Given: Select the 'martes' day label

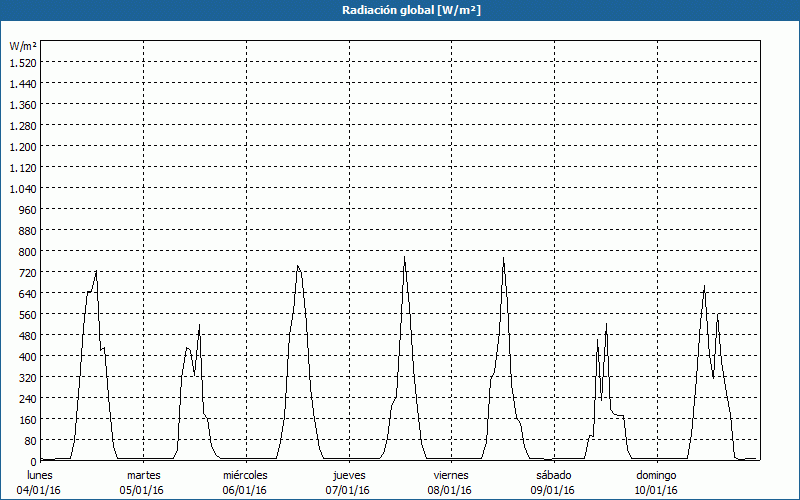Looking at the screenshot, I should point(143,475).
